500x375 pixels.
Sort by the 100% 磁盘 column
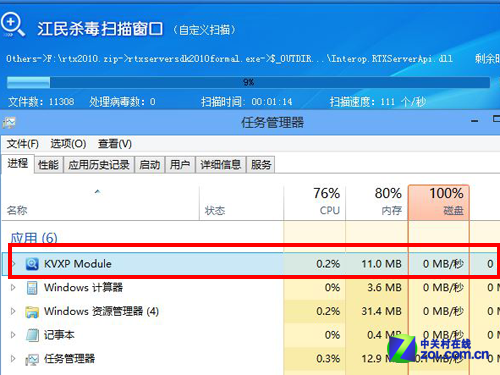click(439, 202)
